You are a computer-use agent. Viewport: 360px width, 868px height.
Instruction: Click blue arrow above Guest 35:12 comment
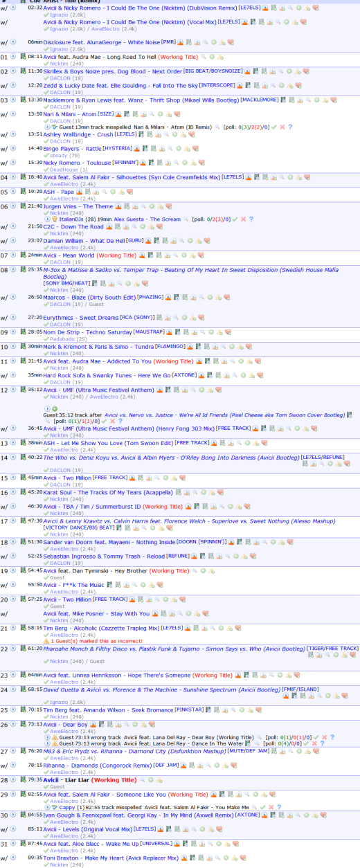click(x=47, y=408)
